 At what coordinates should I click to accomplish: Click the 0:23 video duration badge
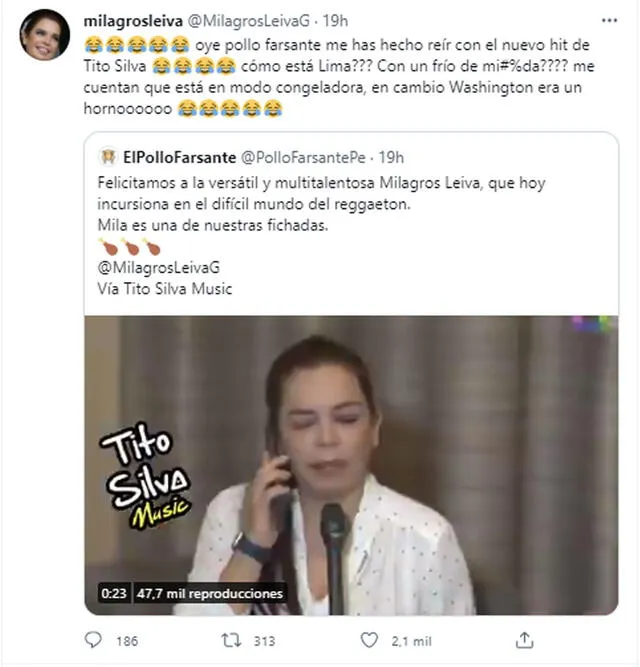point(114,593)
